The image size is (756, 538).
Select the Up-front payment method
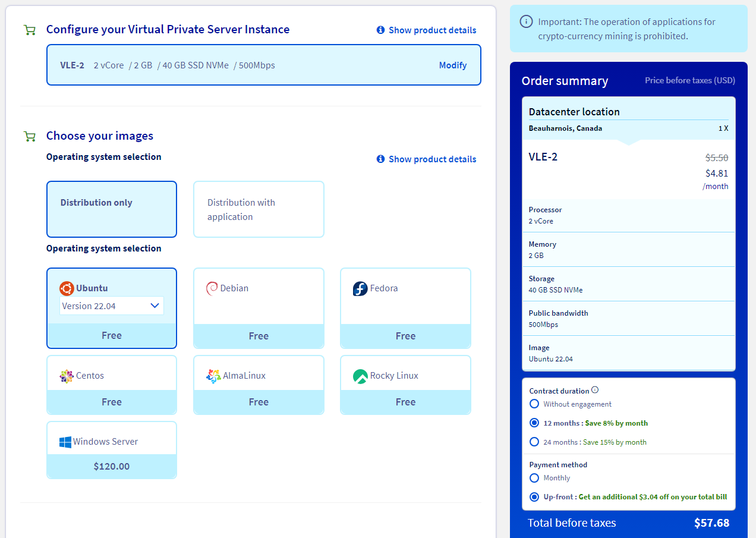tap(534, 497)
